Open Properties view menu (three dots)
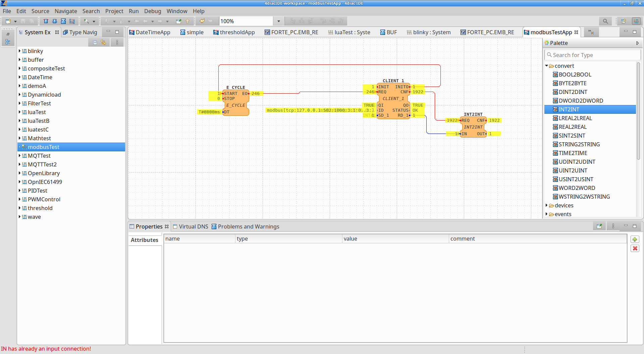This screenshot has width=644, height=354. point(613,226)
